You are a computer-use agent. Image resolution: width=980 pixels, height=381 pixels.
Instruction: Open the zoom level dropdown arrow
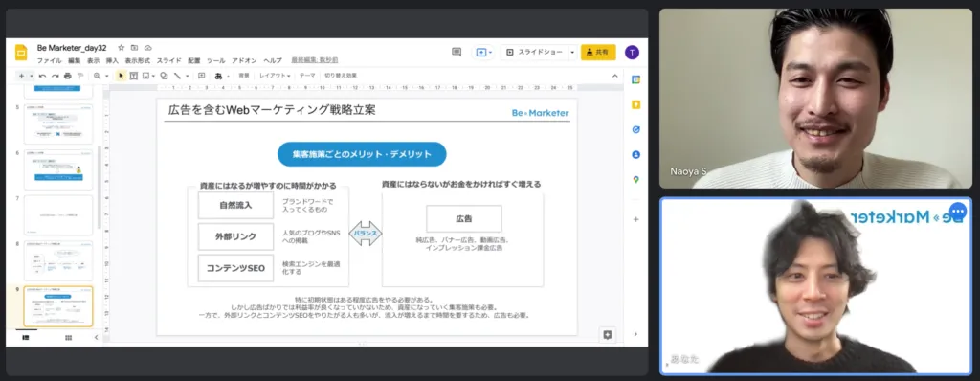pyautogui.click(x=107, y=76)
